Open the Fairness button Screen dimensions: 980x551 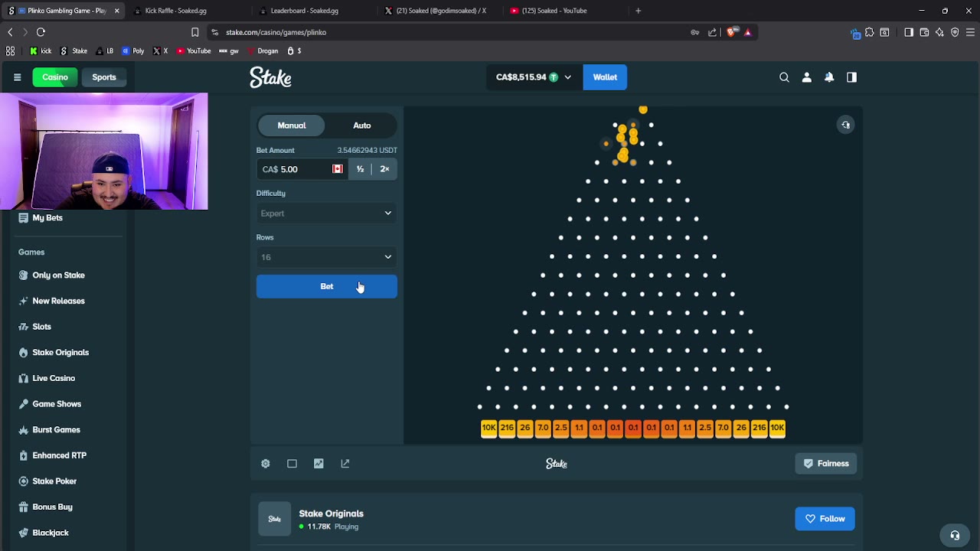pyautogui.click(x=825, y=464)
